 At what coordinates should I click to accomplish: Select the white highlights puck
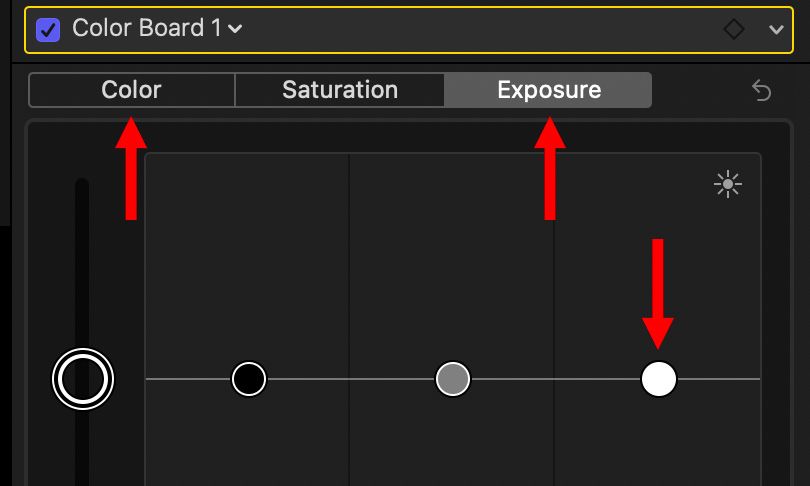point(659,379)
